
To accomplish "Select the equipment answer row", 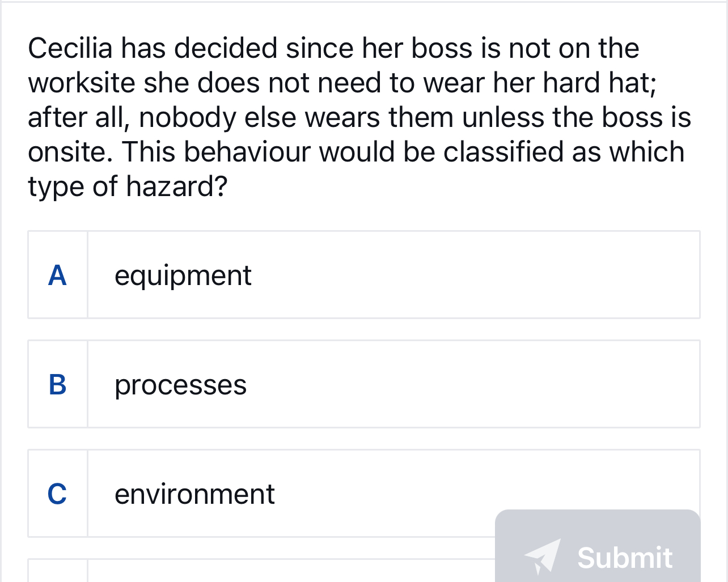I will [x=363, y=274].
